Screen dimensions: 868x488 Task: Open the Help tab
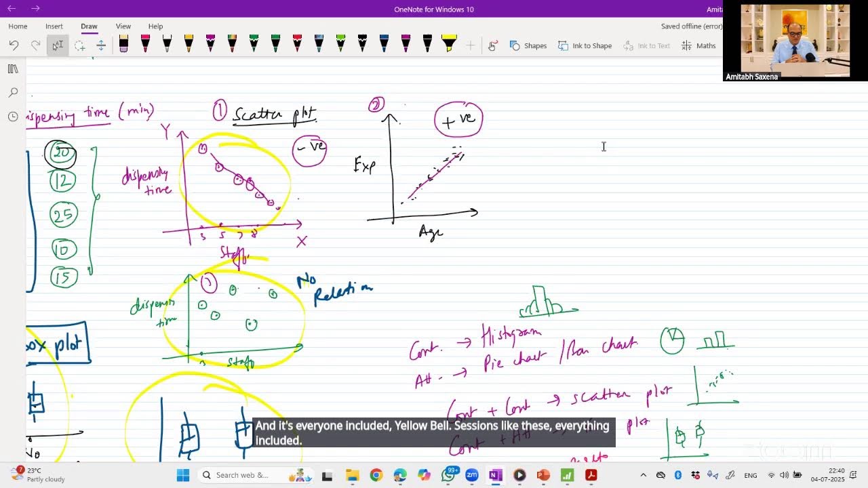coord(155,26)
